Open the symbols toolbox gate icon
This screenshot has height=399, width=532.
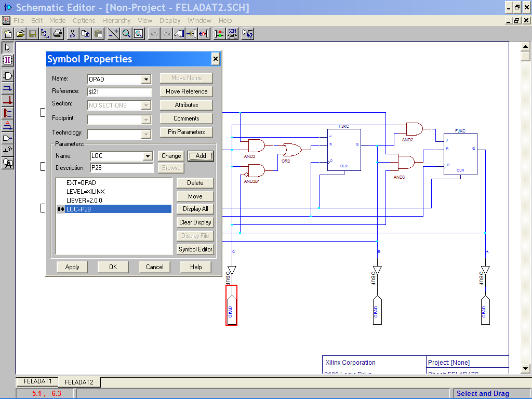(x=7, y=76)
